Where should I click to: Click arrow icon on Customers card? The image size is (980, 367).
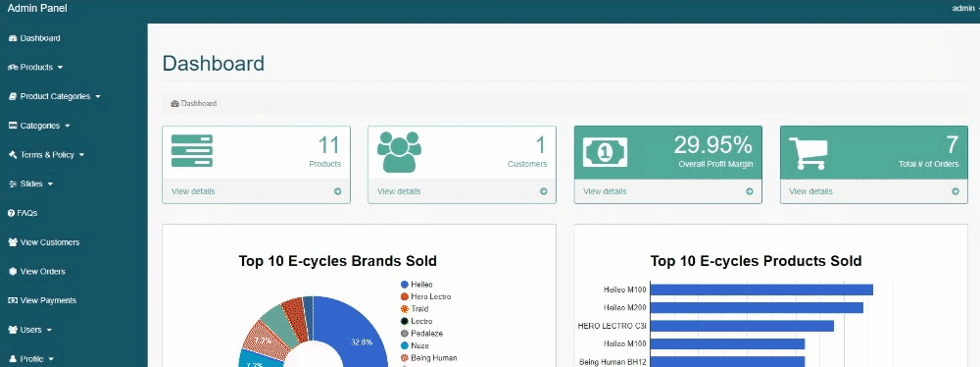click(543, 191)
